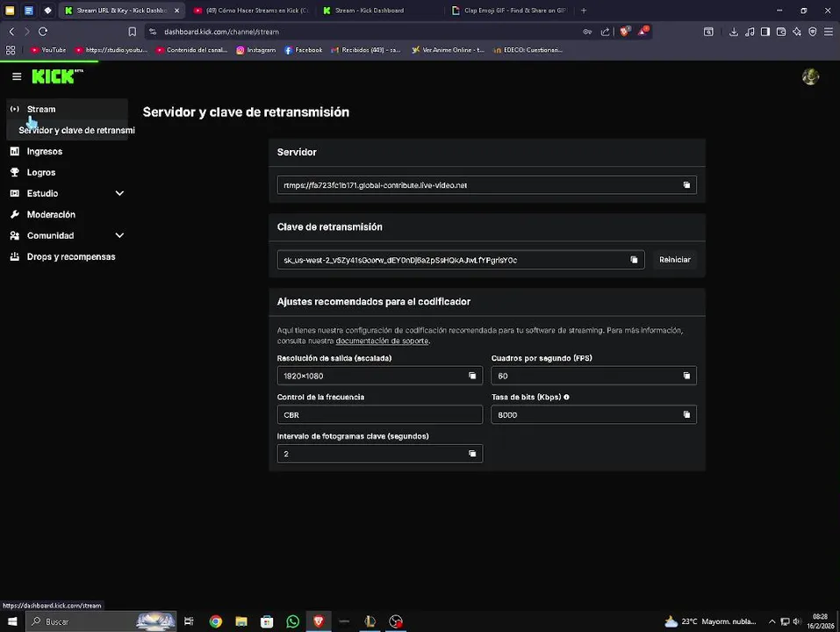This screenshot has height=632, width=840.
Task: Open the weather widget in the taskbar
Action: [710, 621]
